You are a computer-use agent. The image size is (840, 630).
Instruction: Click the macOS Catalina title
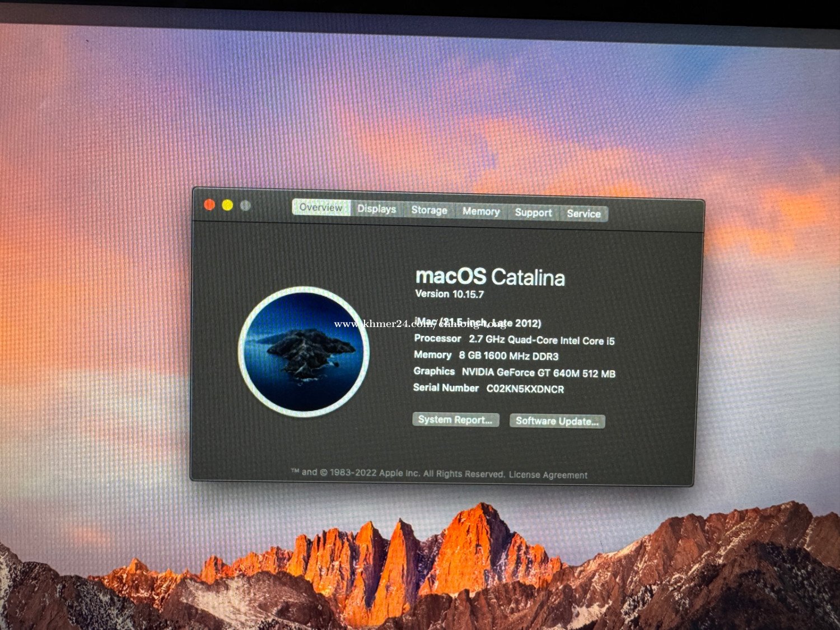pos(490,277)
